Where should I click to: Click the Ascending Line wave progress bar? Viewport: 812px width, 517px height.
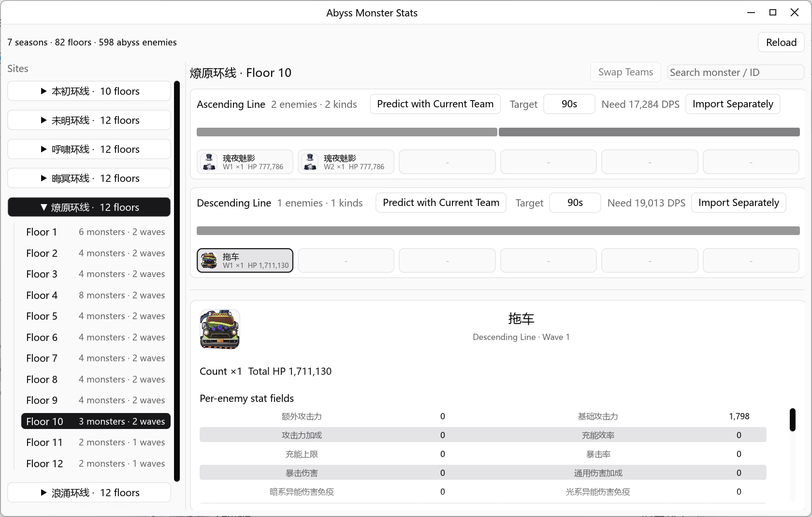498,132
